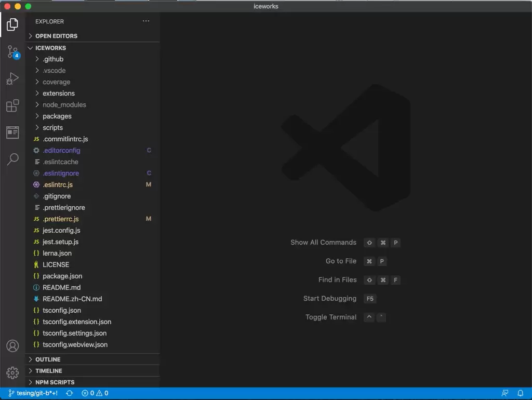Click the tesing/git-b branch indicator
Screen dimensions: 532x400
pos(33,393)
